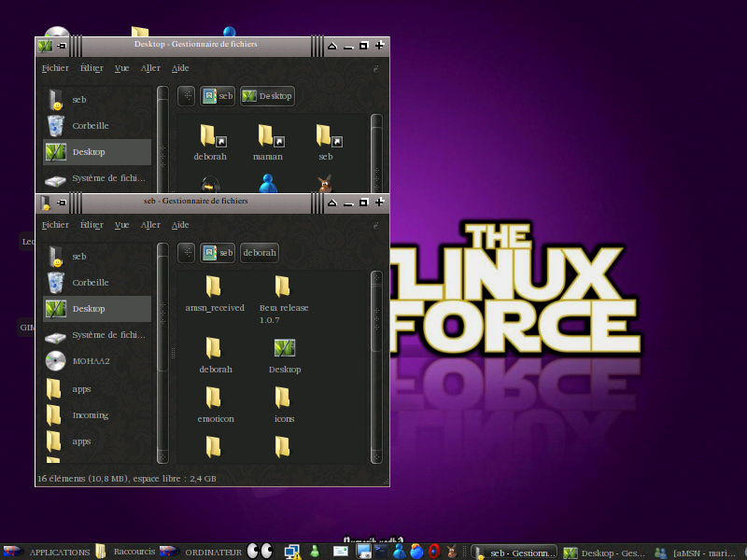This screenshot has height=560, width=747.
Task: Open Corbeille trash in seb window sidebar
Action: (97, 283)
